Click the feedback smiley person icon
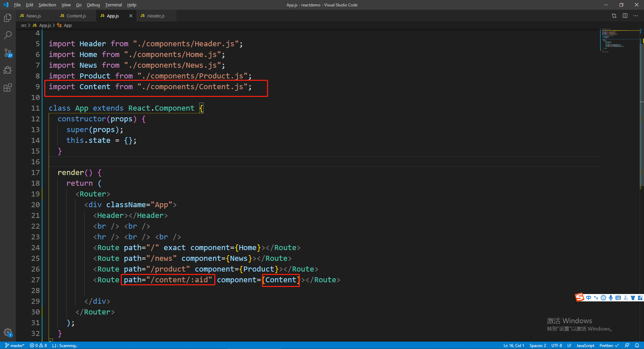Image resolution: width=644 pixels, height=349 pixels. click(627, 345)
